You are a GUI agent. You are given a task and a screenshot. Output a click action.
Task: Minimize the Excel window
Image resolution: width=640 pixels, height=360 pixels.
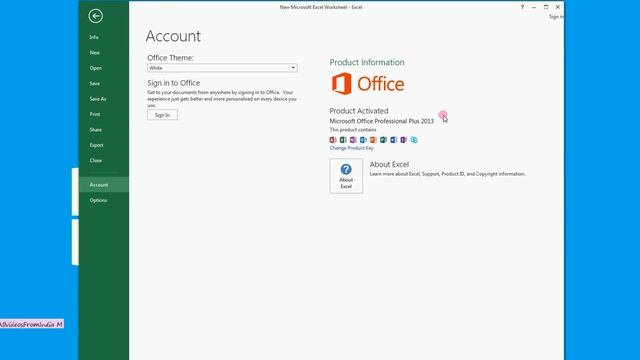(534, 7)
